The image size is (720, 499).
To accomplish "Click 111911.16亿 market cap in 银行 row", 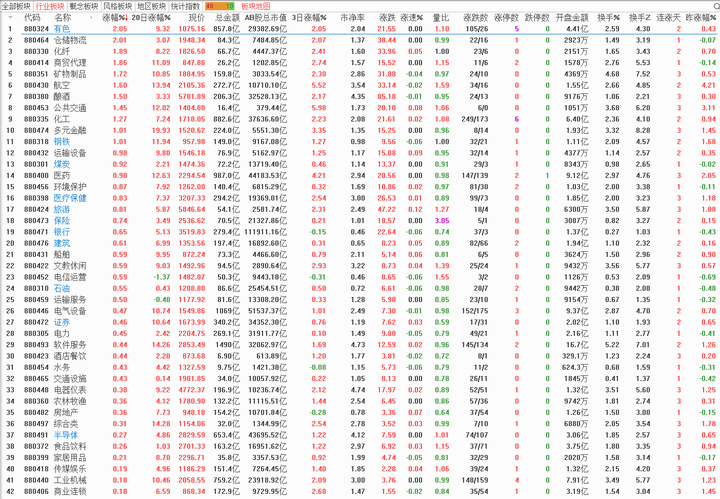I will [x=265, y=232].
